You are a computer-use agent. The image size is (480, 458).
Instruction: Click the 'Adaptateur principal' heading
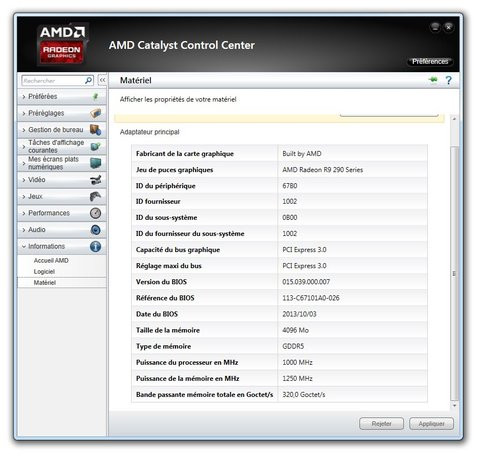point(149,132)
